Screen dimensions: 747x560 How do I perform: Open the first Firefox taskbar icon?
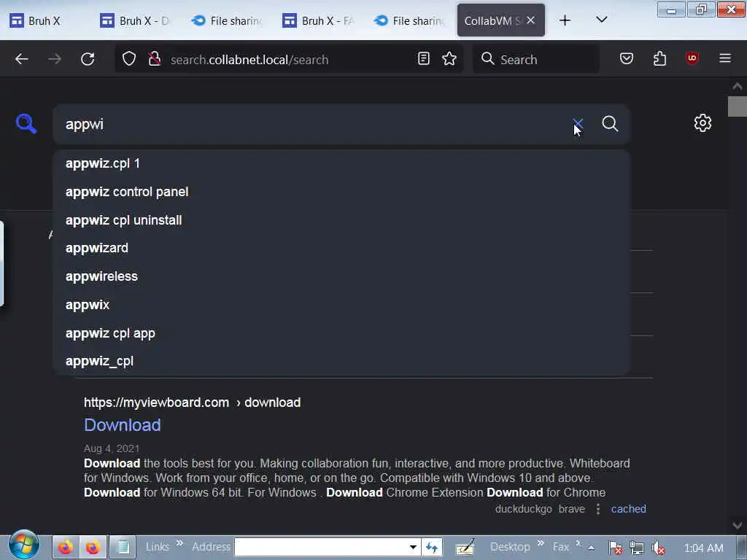click(66, 547)
